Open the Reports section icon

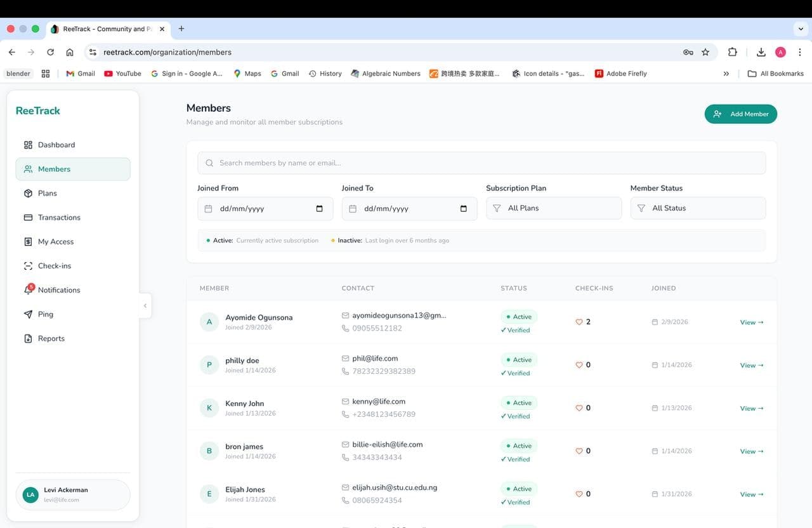pyautogui.click(x=27, y=338)
